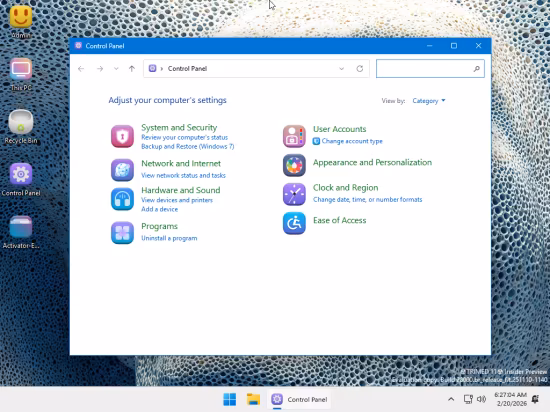This screenshot has width=550, height=412.
Task: Open the Appearance and Personalization color wheel icon
Action: 294,165
